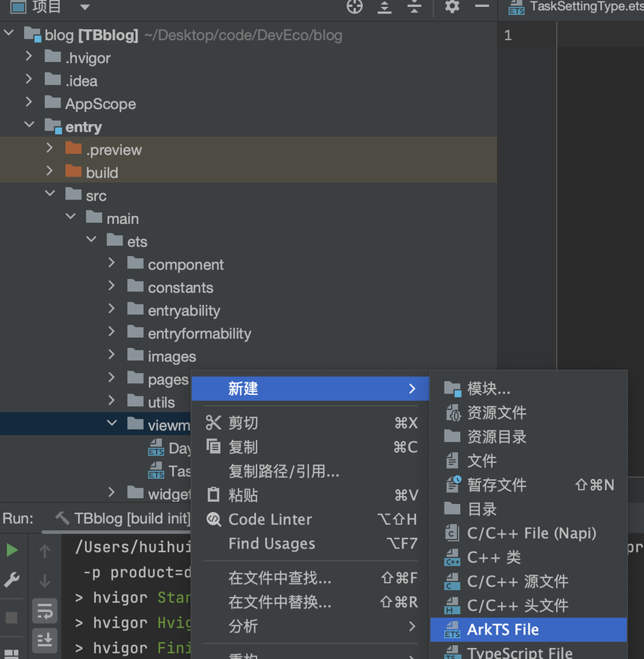This screenshot has width=644, height=659.
Task: Collapse the entry module folder
Action: [x=30, y=126]
